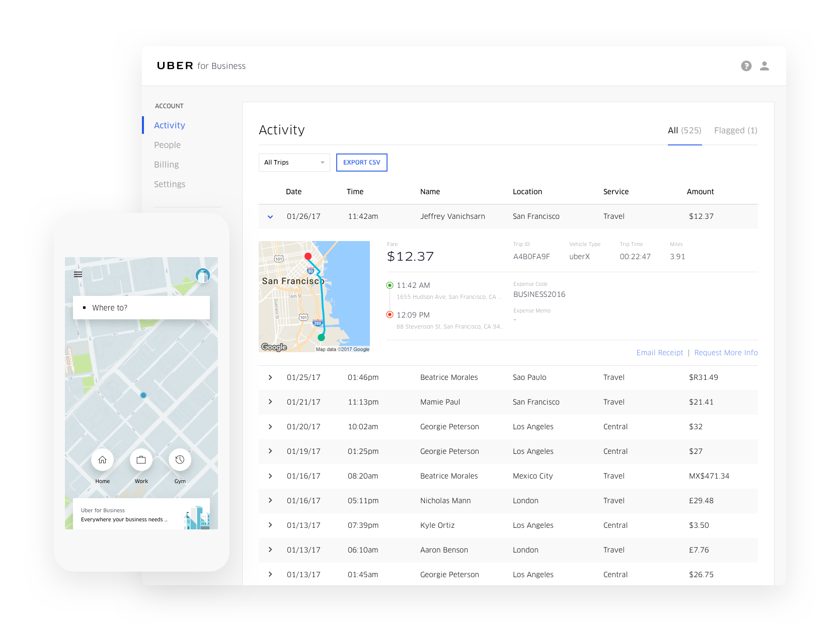Select the Home shortcut in the app

coord(102,459)
